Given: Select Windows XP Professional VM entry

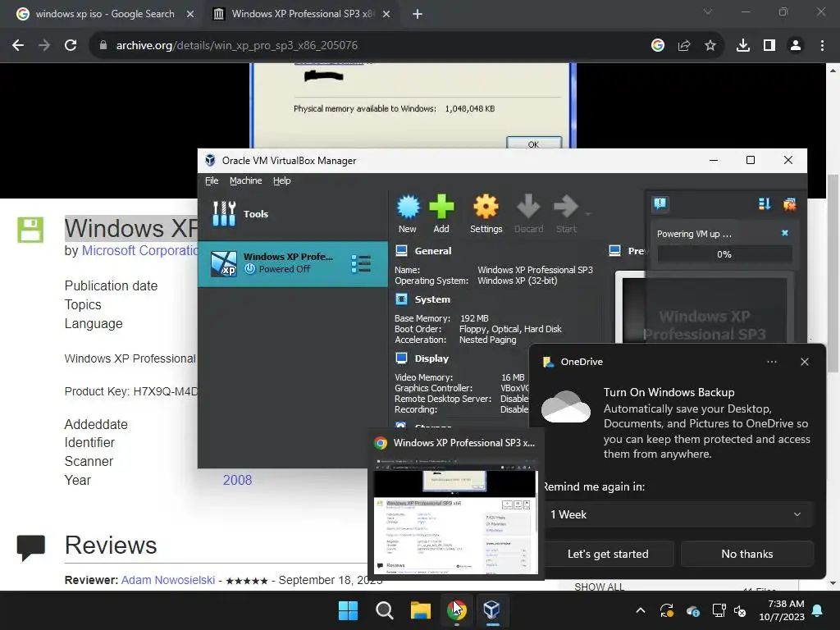Looking at the screenshot, I should (x=292, y=263).
